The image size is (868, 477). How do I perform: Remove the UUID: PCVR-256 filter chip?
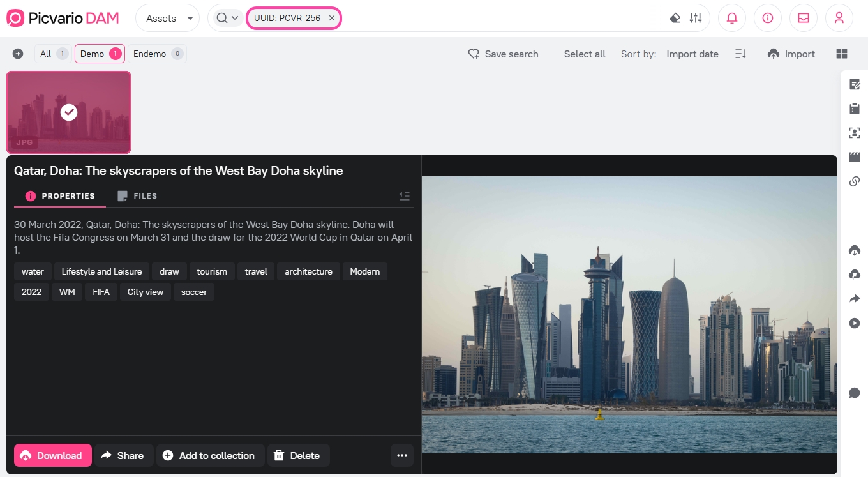[332, 18]
